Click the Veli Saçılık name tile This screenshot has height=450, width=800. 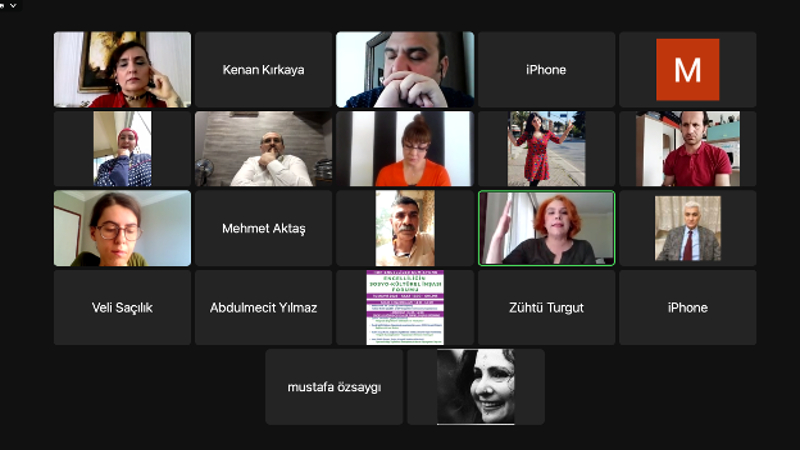pos(122,308)
